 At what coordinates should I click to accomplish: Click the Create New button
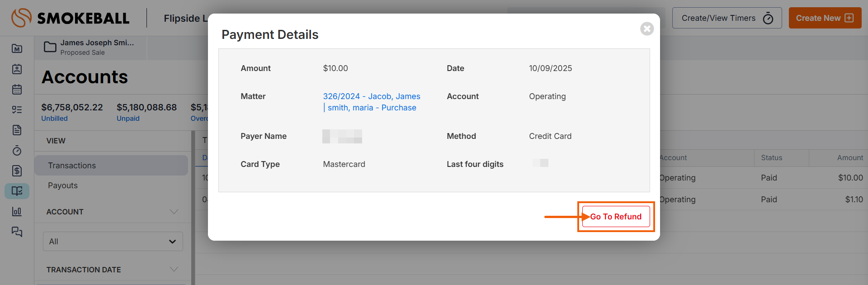pyautogui.click(x=825, y=18)
